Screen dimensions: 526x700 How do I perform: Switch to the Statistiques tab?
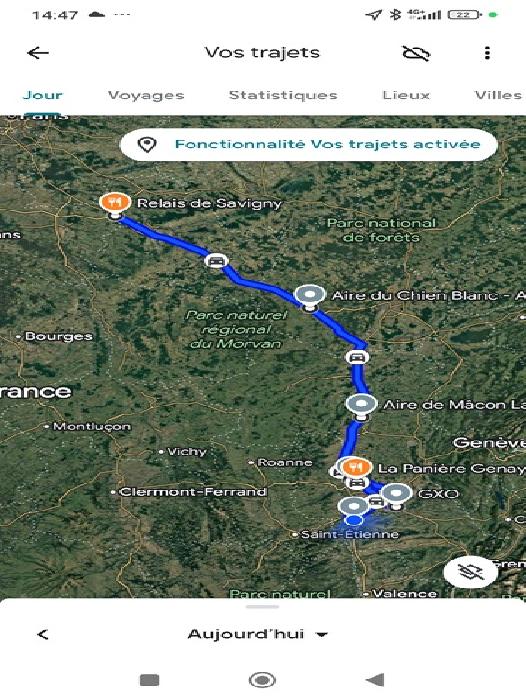click(283, 96)
